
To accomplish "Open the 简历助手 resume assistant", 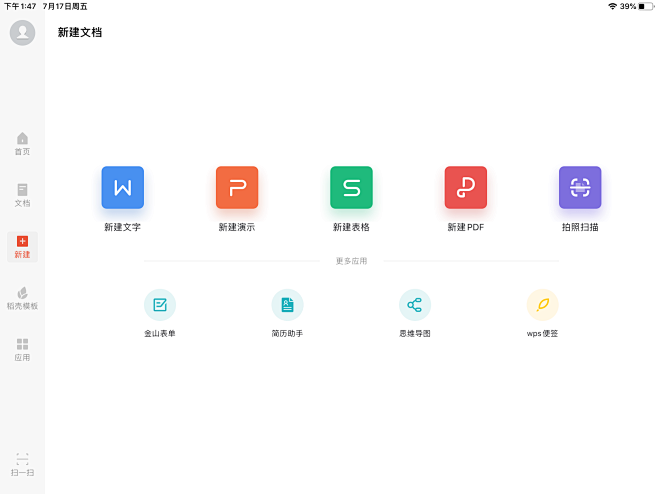I will tap(287, 305).
